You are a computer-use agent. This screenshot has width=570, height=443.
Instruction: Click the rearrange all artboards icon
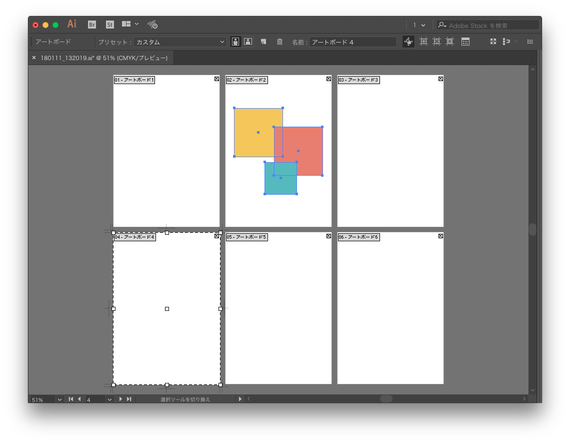(493, 42)
